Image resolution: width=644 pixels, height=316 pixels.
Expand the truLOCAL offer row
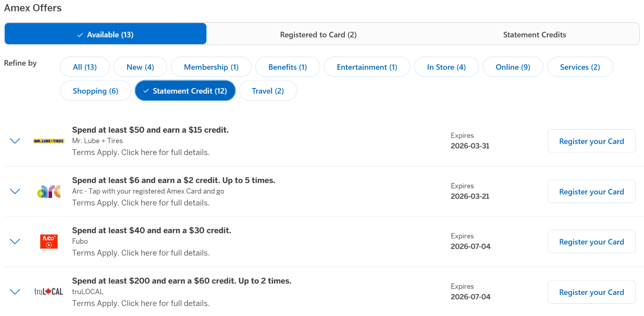[x=15, y=292]
